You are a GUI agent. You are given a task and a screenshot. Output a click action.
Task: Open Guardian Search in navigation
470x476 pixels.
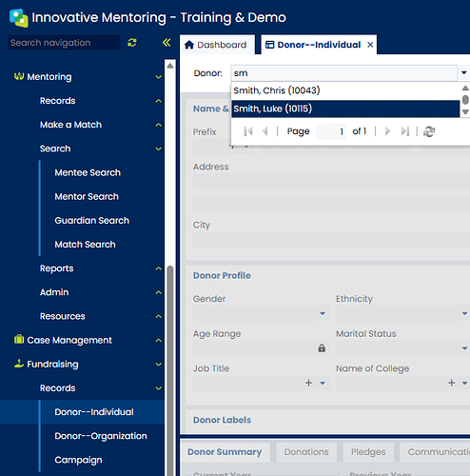click(x=92, y=221)
